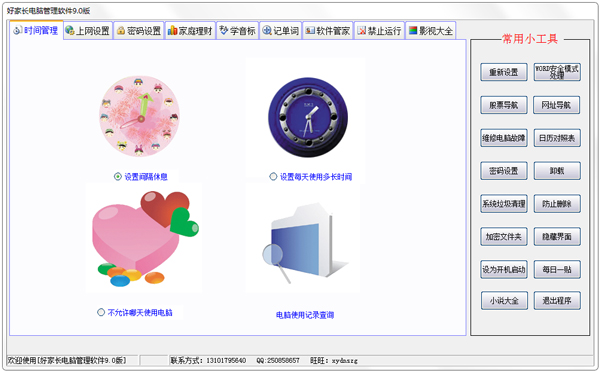Open 网址导航

tap(556, 105)
